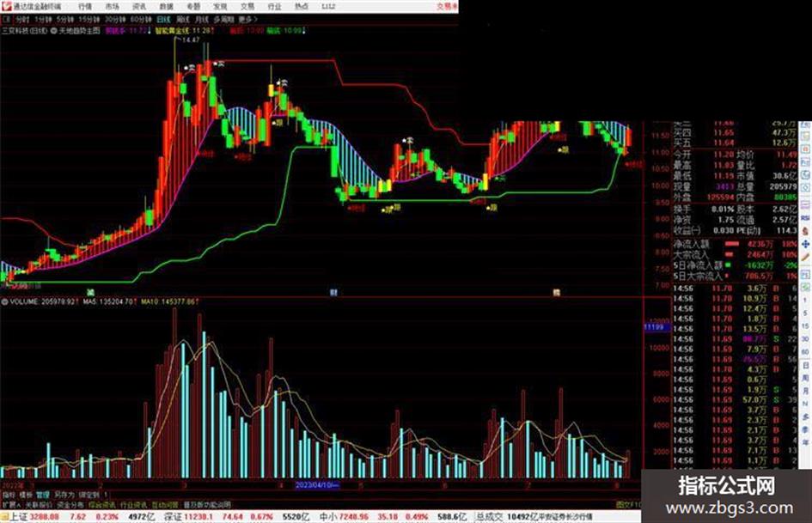
Task: Click the 深证 index in status bar
Action: point(172,517)
